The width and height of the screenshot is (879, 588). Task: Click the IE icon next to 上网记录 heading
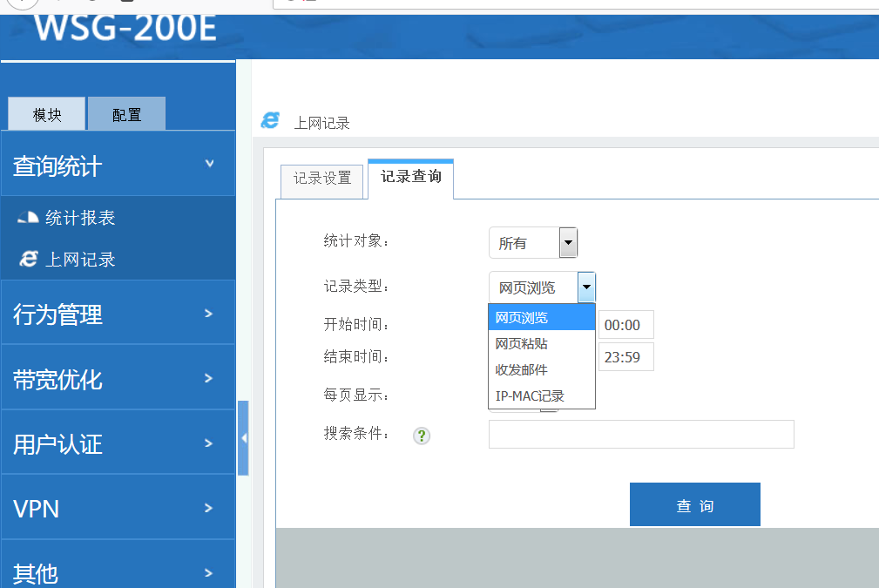click(271, 121)
